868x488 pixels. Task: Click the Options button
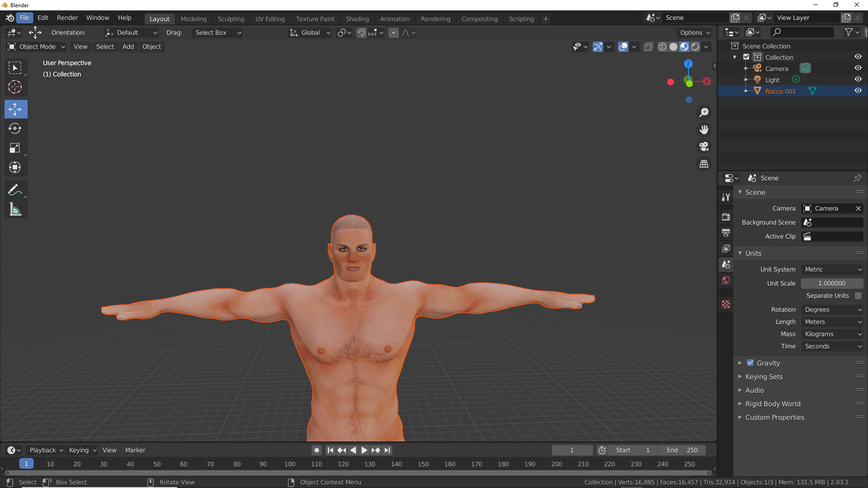click(695, 33)
